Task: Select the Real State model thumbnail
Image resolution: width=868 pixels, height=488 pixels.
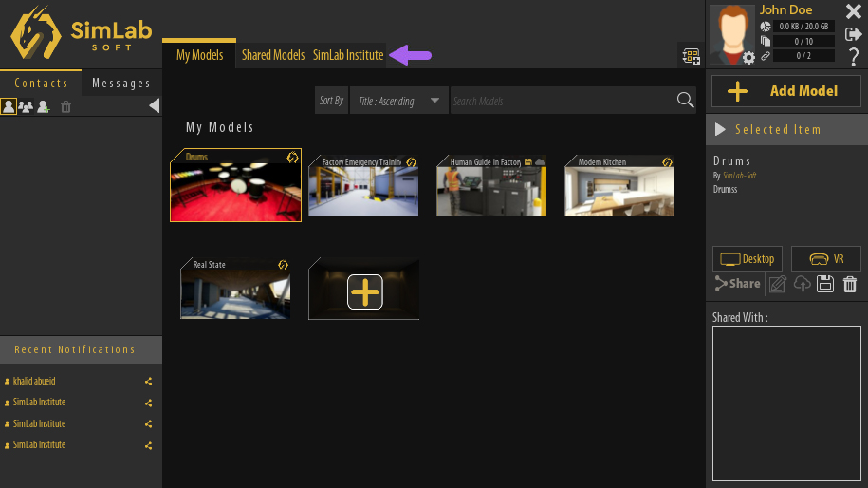Action: 235,288
